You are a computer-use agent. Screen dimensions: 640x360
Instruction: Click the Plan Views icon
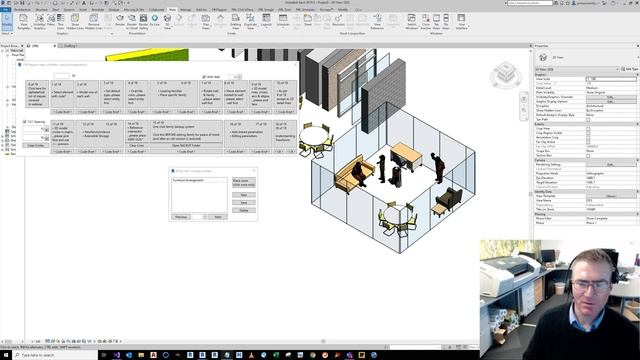click(206, 22)
